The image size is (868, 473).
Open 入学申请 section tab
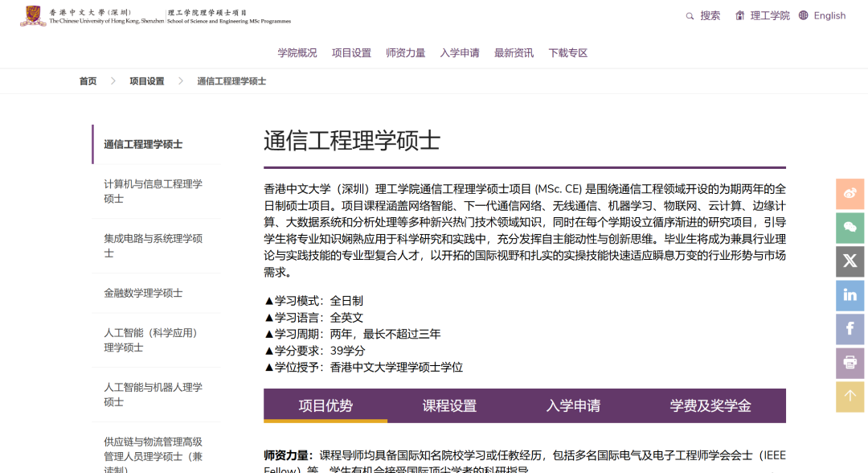coord(571,406)
